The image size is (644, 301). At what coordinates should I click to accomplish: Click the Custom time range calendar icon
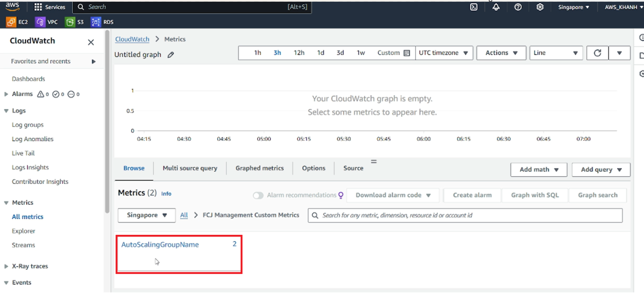click(407, 53)
